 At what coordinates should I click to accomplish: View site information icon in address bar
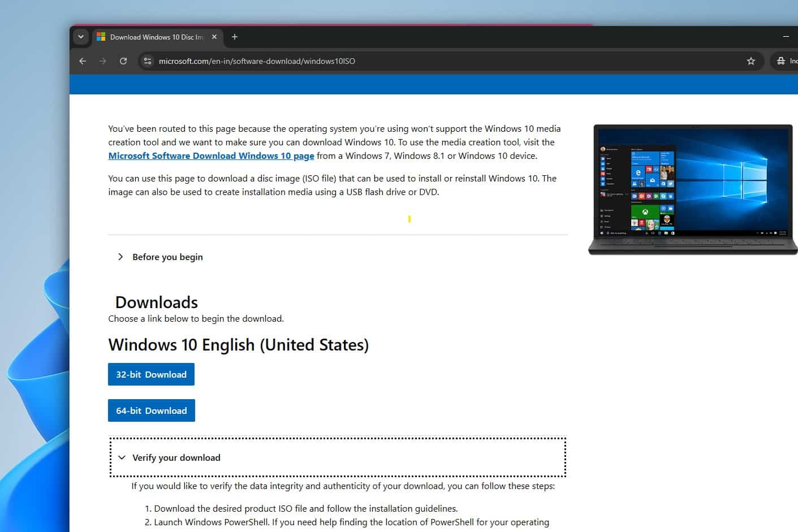(148, 61)
